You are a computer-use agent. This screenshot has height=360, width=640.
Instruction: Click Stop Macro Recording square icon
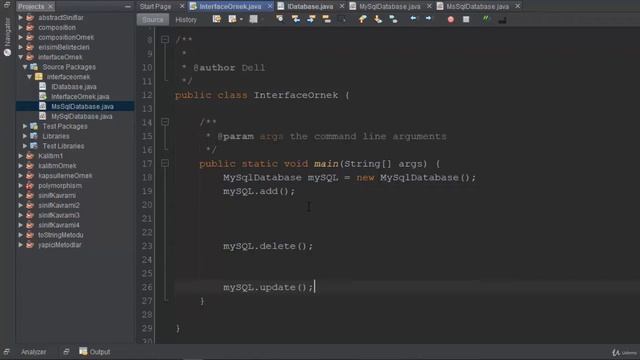coord(466,19)
